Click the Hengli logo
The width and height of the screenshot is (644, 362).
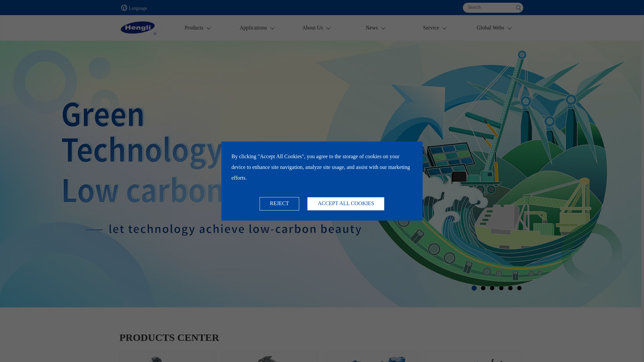[x=138, y=28]
